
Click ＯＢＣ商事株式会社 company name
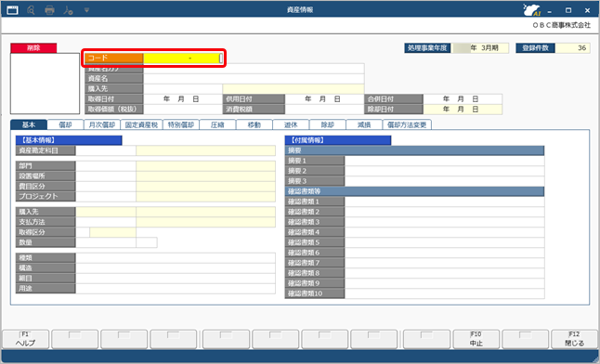point(561,25)
